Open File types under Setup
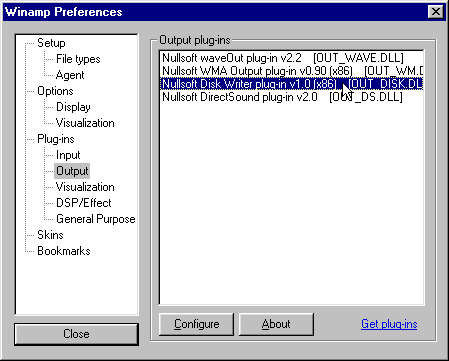This screenshot has width=449, height=361. click(x=78, y=59)
